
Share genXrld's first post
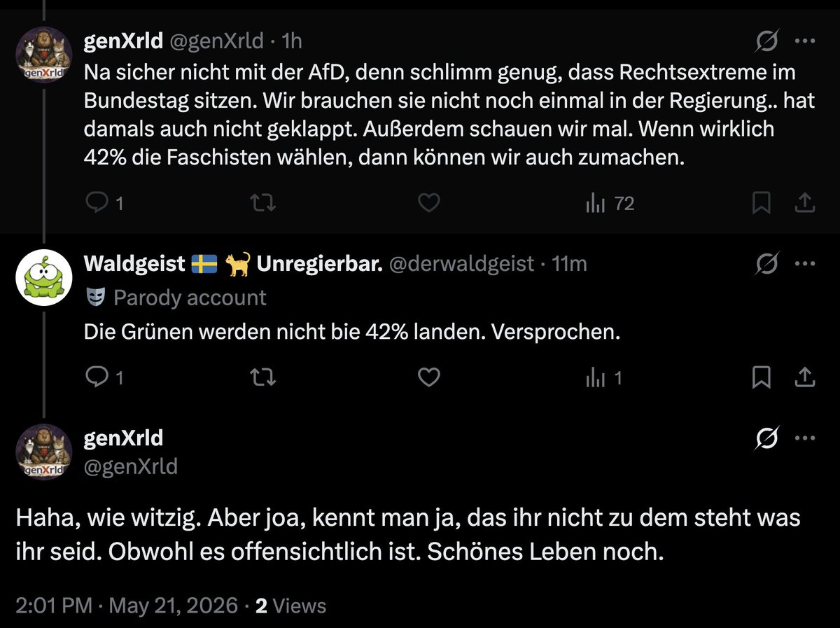(806, 204)
